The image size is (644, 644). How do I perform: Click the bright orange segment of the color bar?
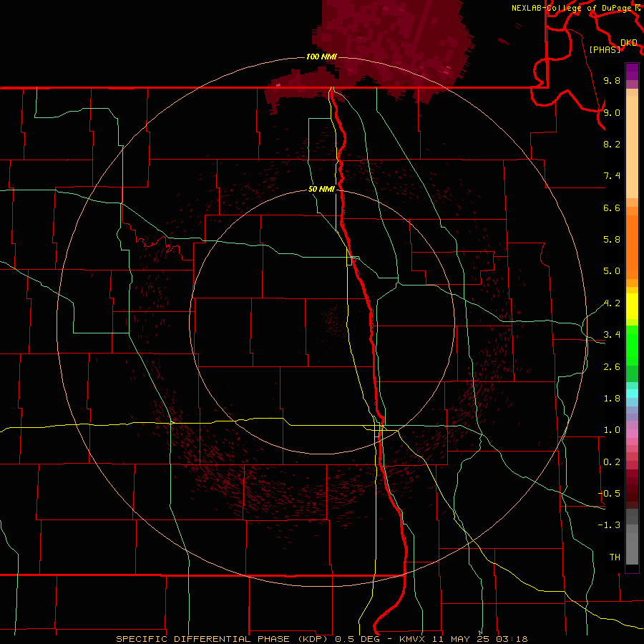[632, 248]
